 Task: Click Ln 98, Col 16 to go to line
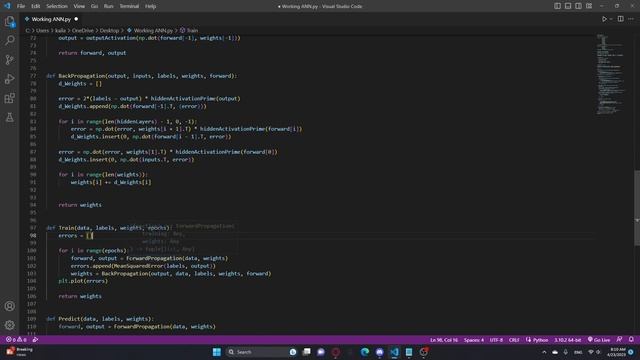[444, 340]
